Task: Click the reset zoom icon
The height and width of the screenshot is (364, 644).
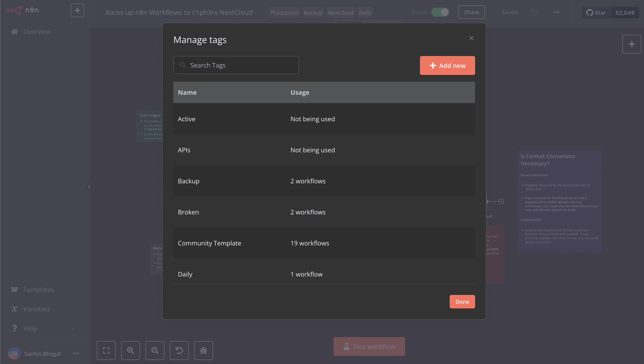Action: [x=179, y=351]
